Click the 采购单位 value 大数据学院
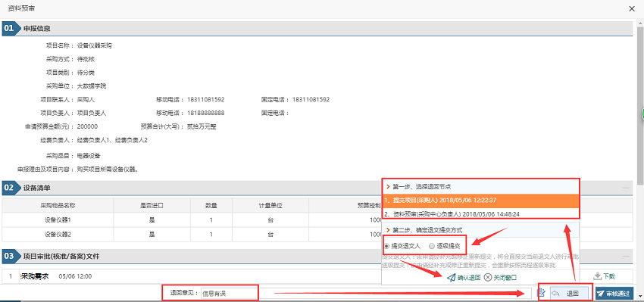 (92, 86)
